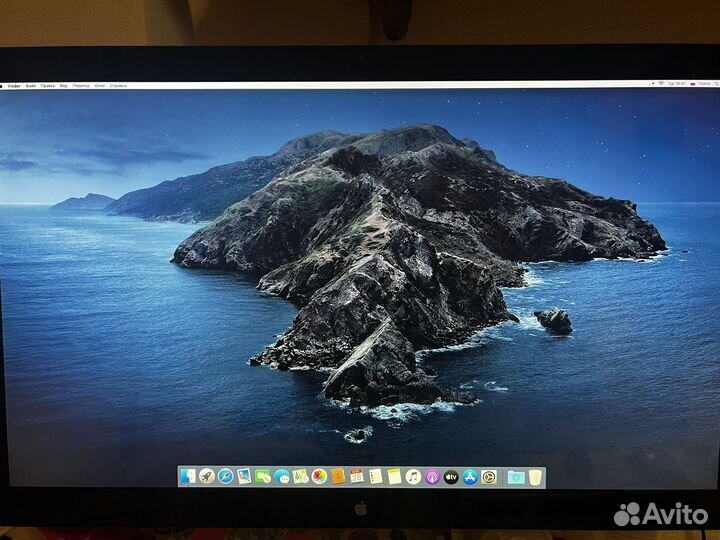The height and width of the screenshot is (540, 720).
Task: Open Maps icon in the Dock
Action: 301,477
